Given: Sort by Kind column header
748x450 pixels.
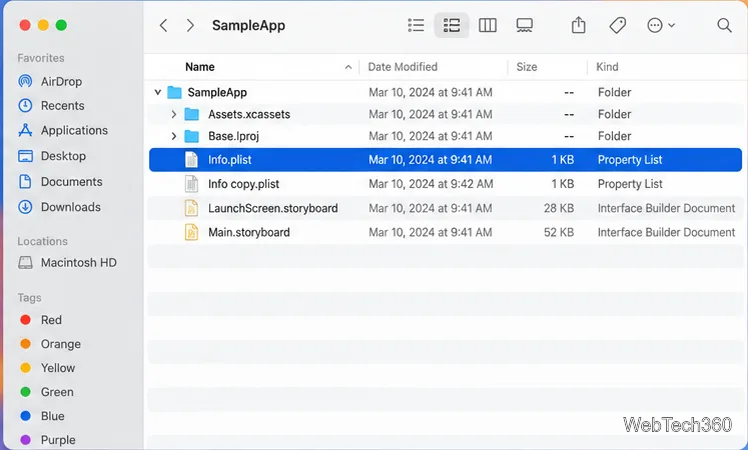Looking at the screenshot, I should [x=607, y=67].
